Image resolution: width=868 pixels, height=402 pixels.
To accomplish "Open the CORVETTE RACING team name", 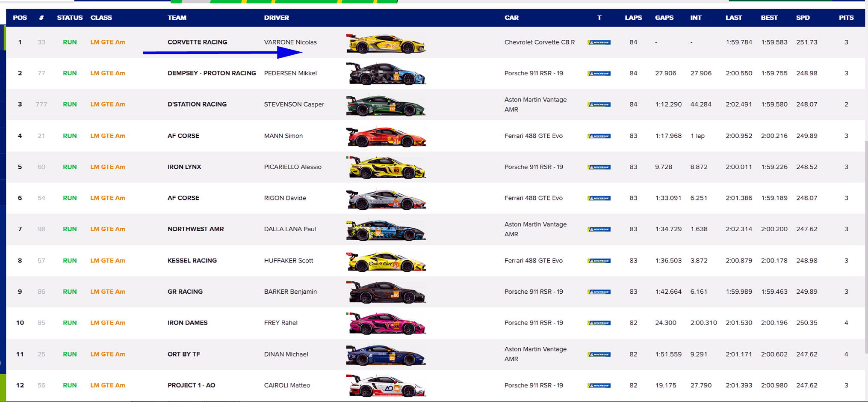I will point(197,42).
